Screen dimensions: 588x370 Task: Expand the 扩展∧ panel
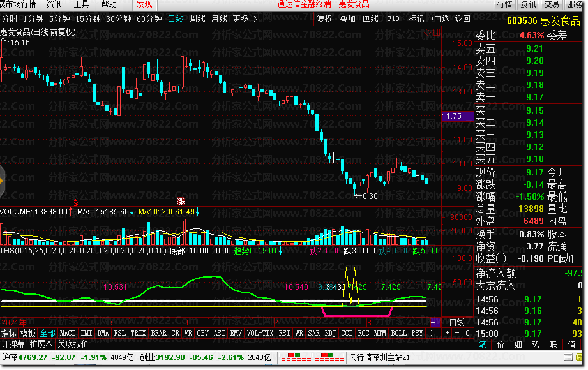40,344
